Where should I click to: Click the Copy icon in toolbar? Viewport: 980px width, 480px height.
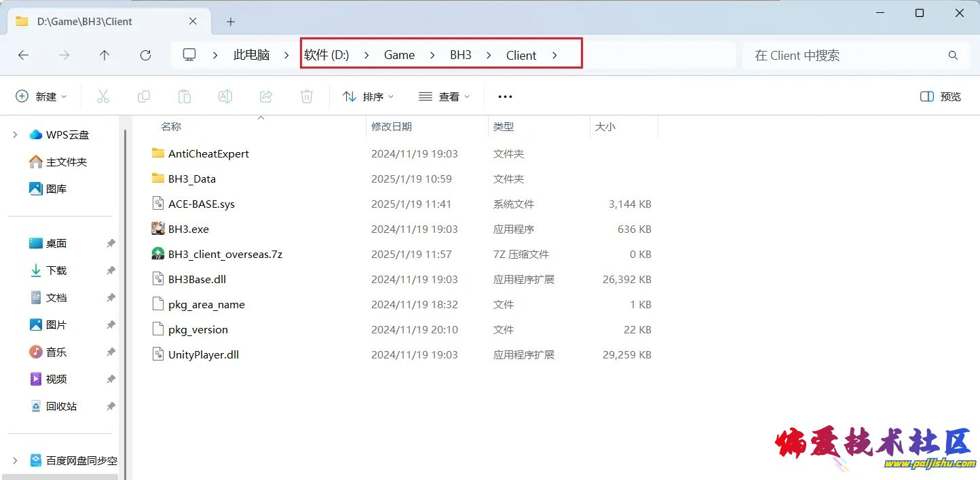[x=144, y=96]
